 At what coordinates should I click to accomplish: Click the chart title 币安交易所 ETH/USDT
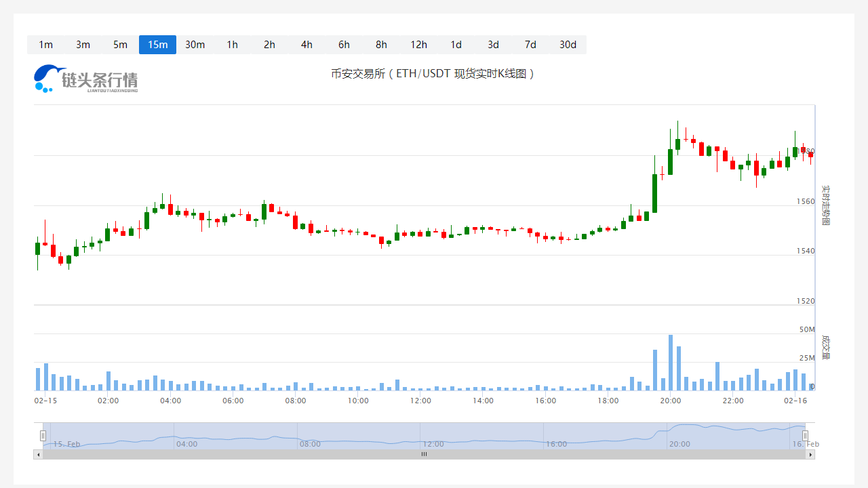(433, 74)
